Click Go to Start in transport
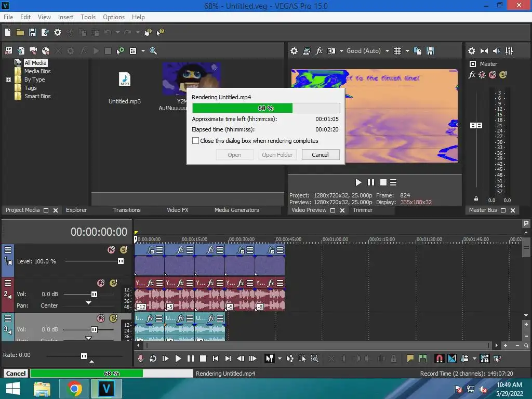The width and height of the screenshot is (532, 399). 216,358
